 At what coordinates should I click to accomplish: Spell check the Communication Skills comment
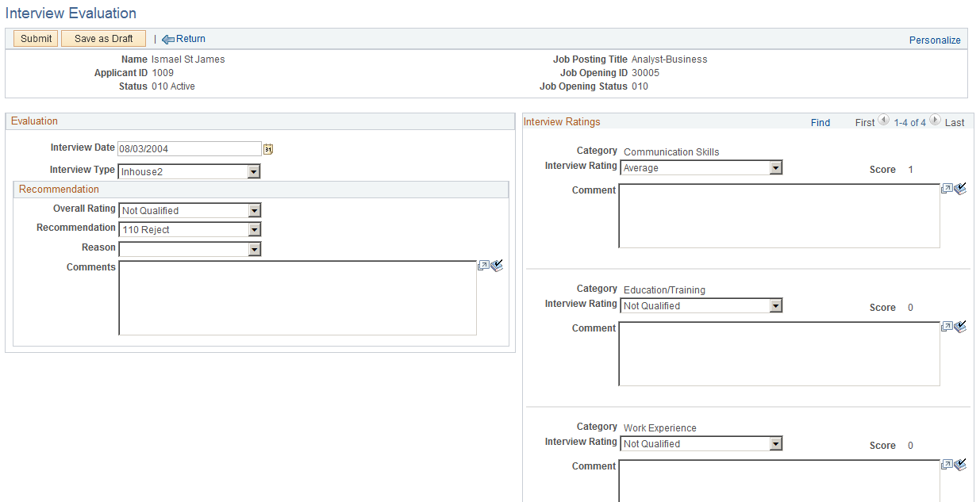959,189
